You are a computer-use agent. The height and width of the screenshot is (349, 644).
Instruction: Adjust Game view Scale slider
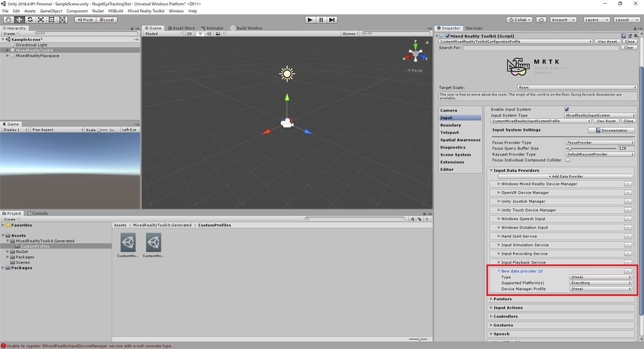[103, 130]
